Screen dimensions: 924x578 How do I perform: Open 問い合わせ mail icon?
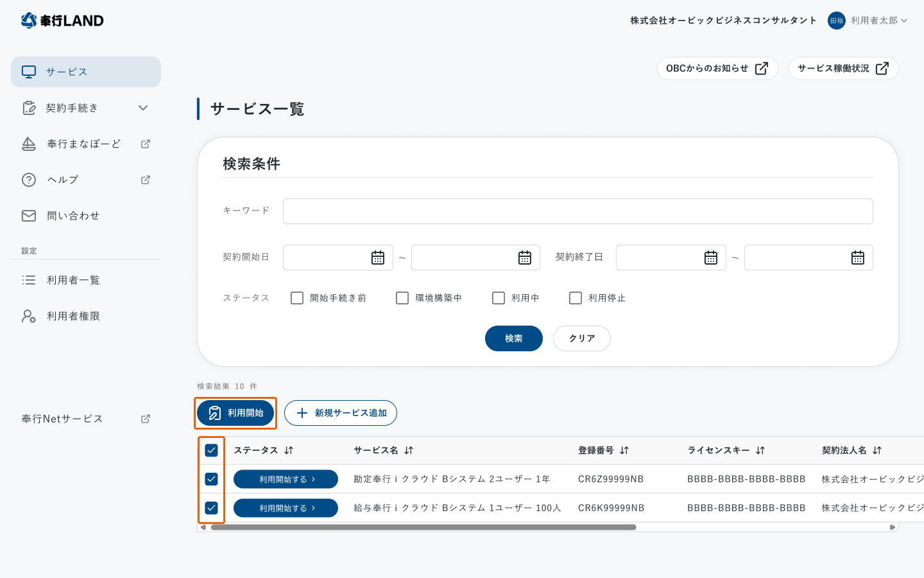pos(29,216)
